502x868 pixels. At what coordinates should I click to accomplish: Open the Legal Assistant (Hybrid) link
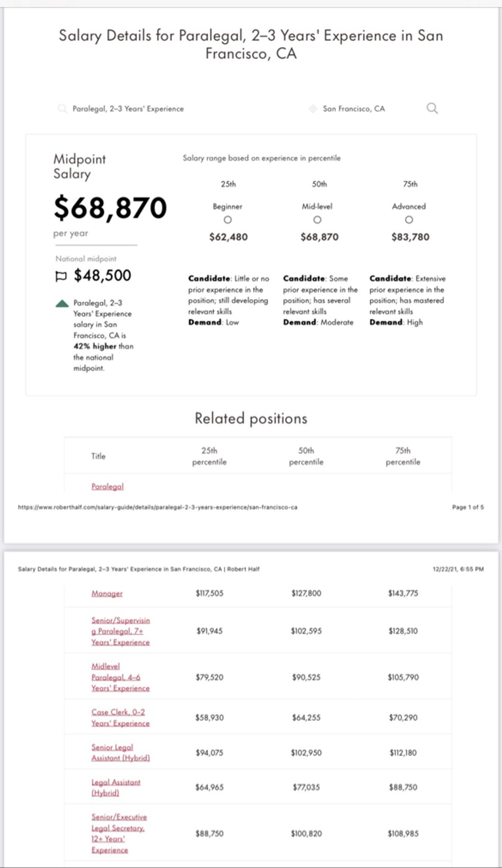[x=116, y=787]
